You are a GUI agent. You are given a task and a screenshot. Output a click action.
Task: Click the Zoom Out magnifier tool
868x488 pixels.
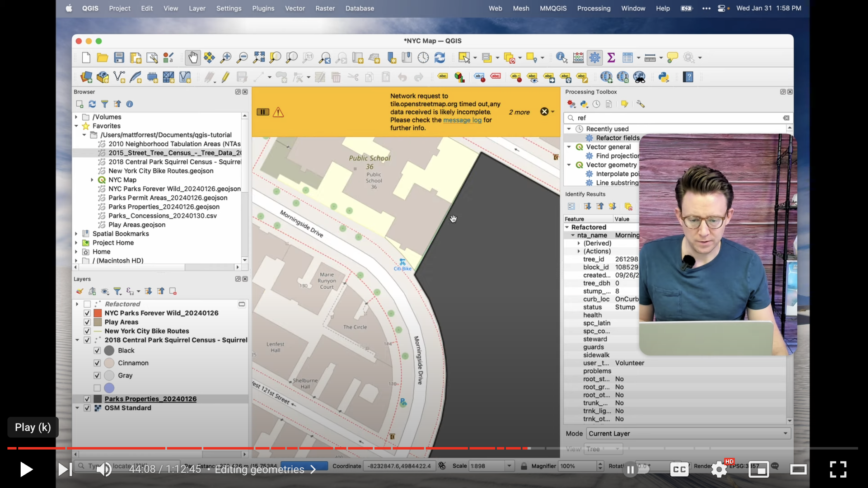(x=242, y=57)
